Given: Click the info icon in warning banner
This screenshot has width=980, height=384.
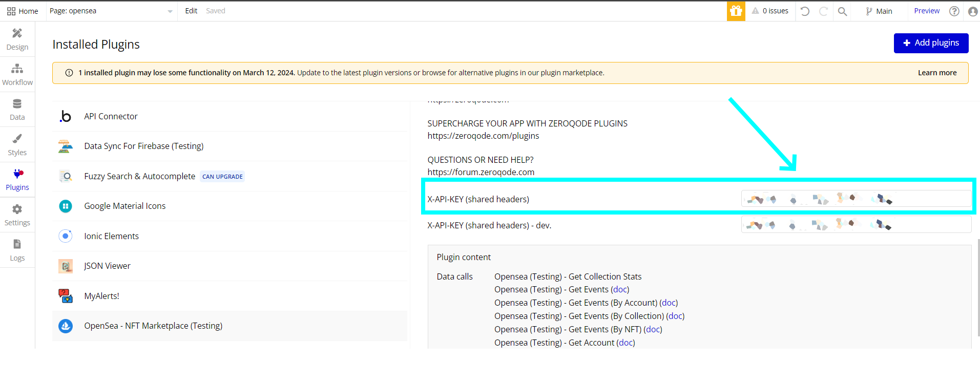Looking at the screenshot, I should click(69, 73).
